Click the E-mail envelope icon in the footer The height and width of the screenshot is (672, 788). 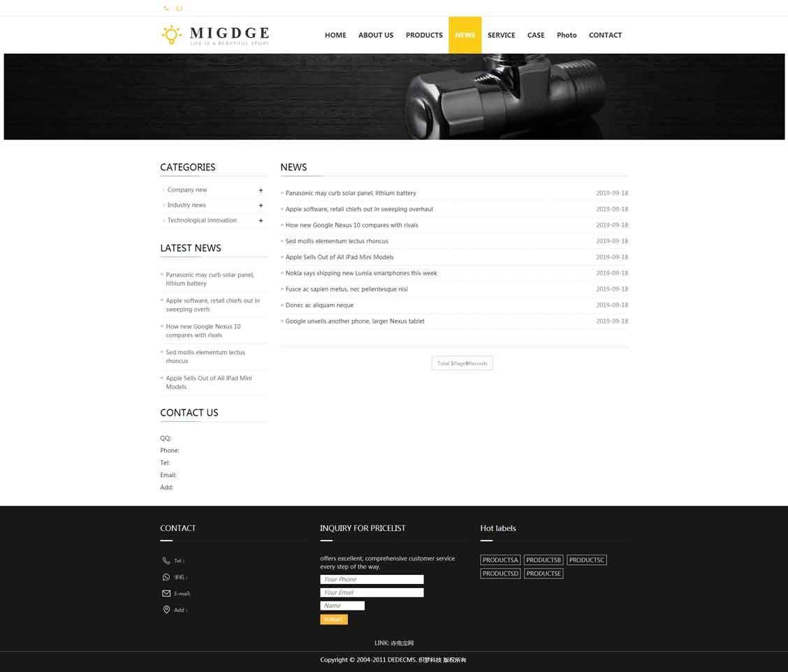coord(166,593)
